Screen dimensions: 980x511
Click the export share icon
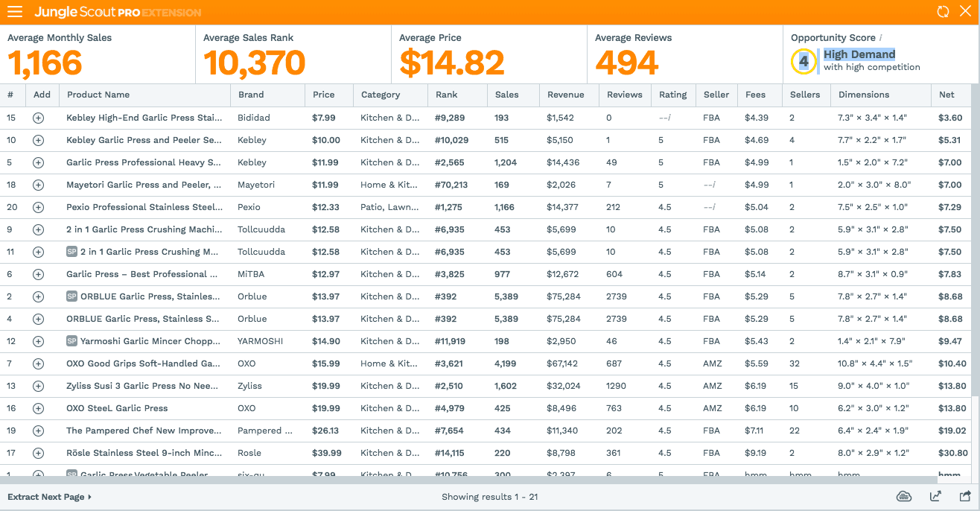click(965, 497)
